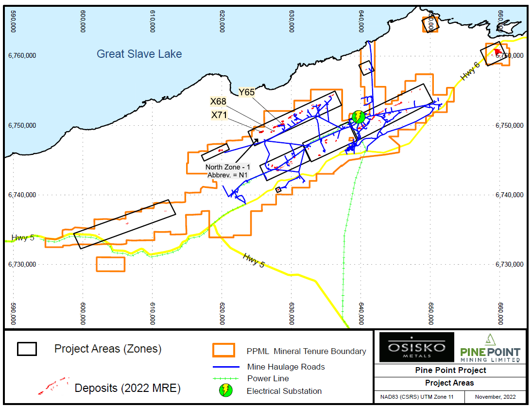Click the Electrical Substation symbol in the legend
This screenshot has width=532, height=406.
226,390
